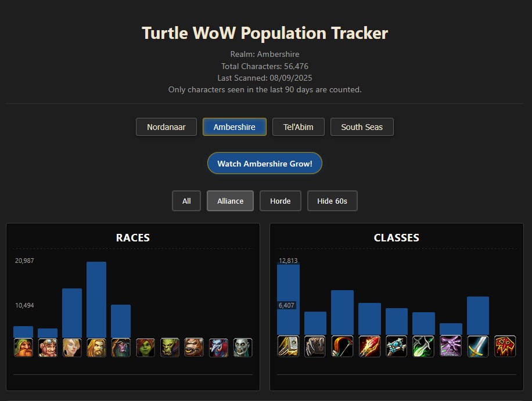This screenshot has width=532, height=401.
Task: Click the Dwarf race icon
Action: coord(23,348)
